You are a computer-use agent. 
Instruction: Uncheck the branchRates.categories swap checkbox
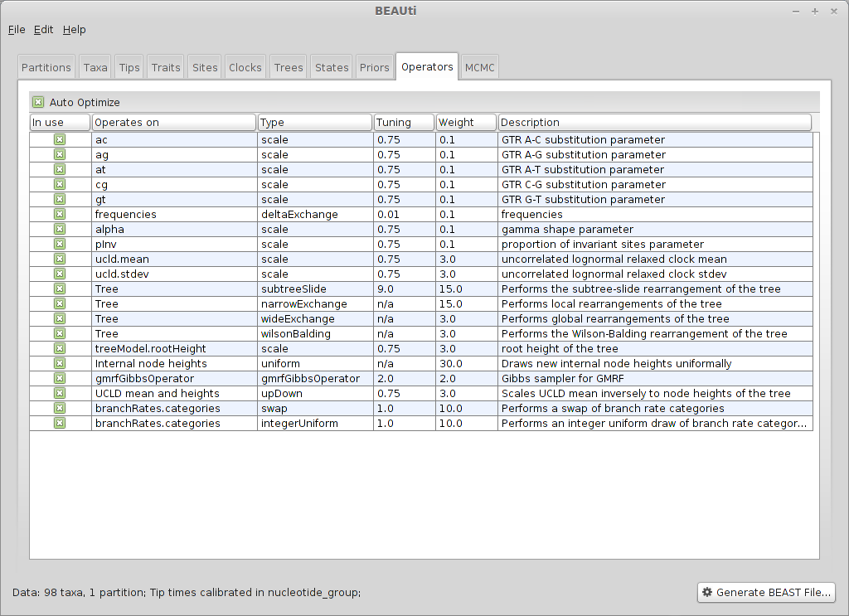click(x=60, y=408)
